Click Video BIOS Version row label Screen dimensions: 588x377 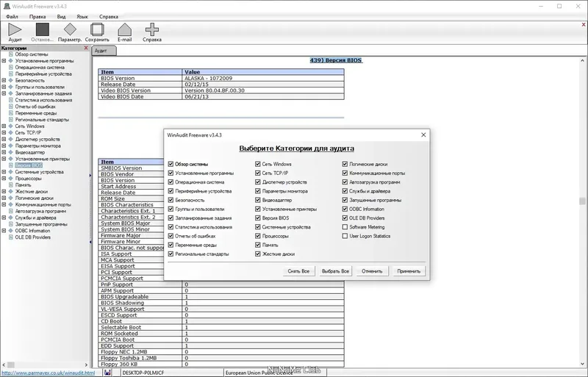tap(126, 90)
